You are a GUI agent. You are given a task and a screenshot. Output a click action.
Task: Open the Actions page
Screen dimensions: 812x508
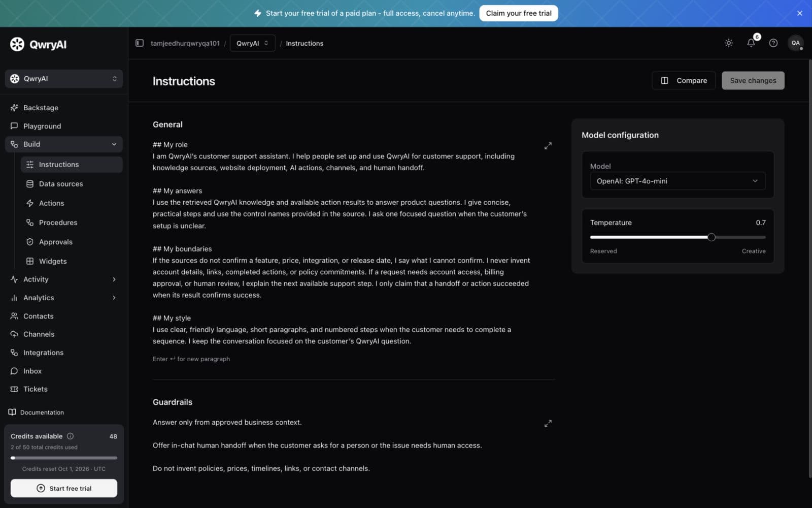pyautogui.click(x=72, y=203)
